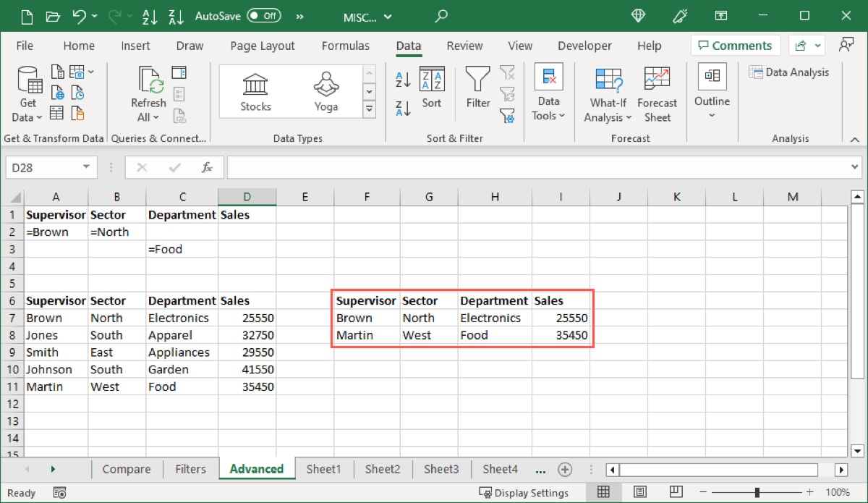Open the Data Analysis tool
The width and height of the screenshot is (868, 503).
pyautogui.click(x=790, y=72)
